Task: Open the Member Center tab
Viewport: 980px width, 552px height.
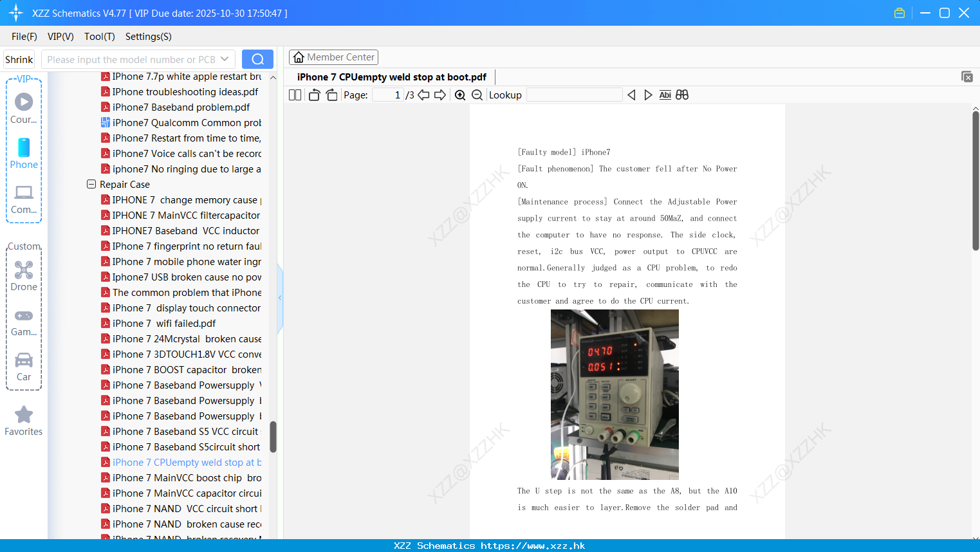Action: 333,57
